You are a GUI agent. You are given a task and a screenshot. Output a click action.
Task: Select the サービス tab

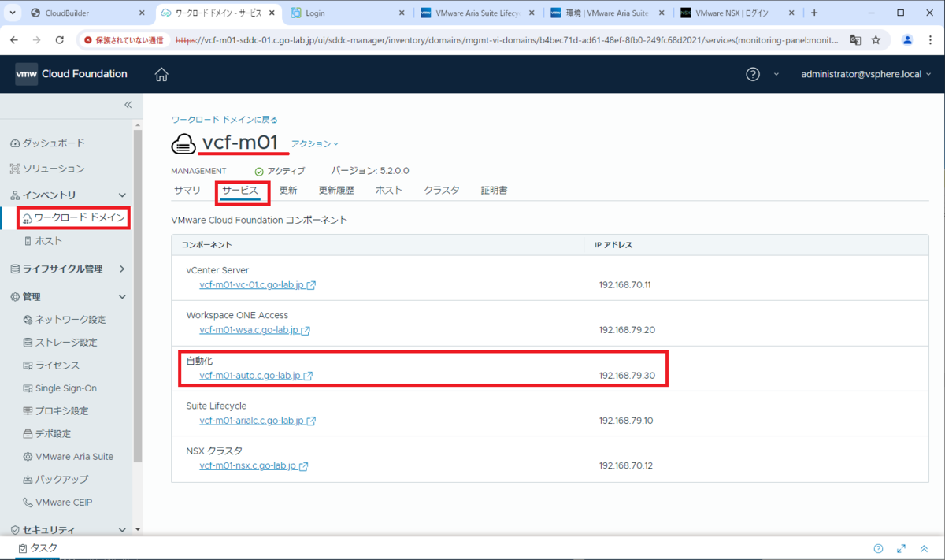[239, 191]
